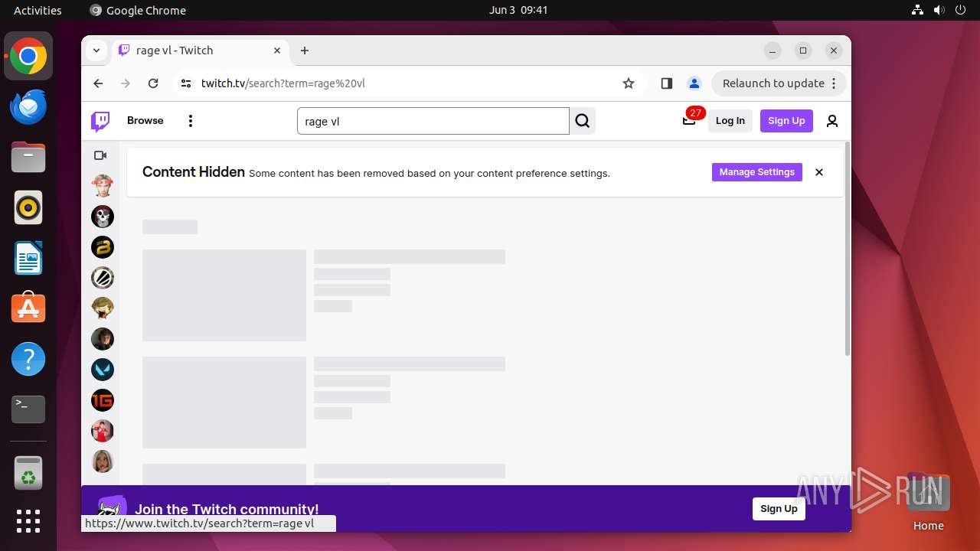Show Applications grid
The height and width of the screenshot is (551, 980).
pyautogui.click(x=28, y=521)
